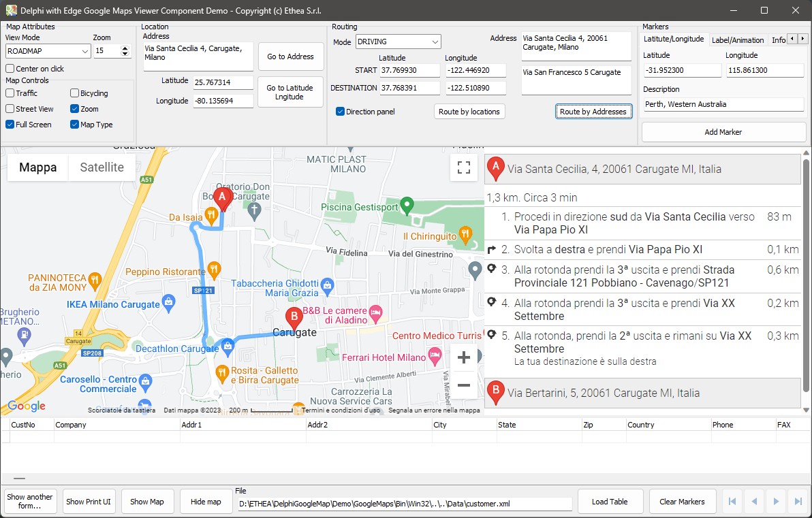Click the File path input field
812x518 pixels.
pyautogui.click(x=405, y=503)
